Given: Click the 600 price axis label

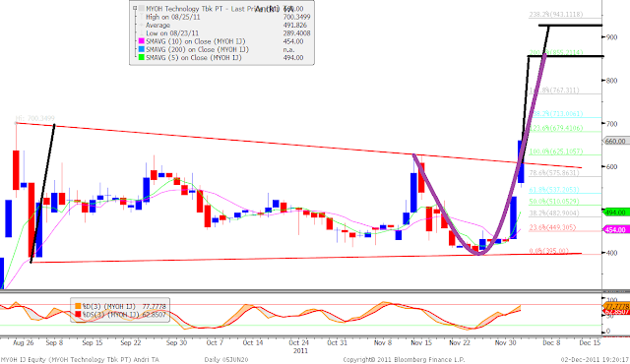Looking at the screenshot, I should [x=611, y=166].
